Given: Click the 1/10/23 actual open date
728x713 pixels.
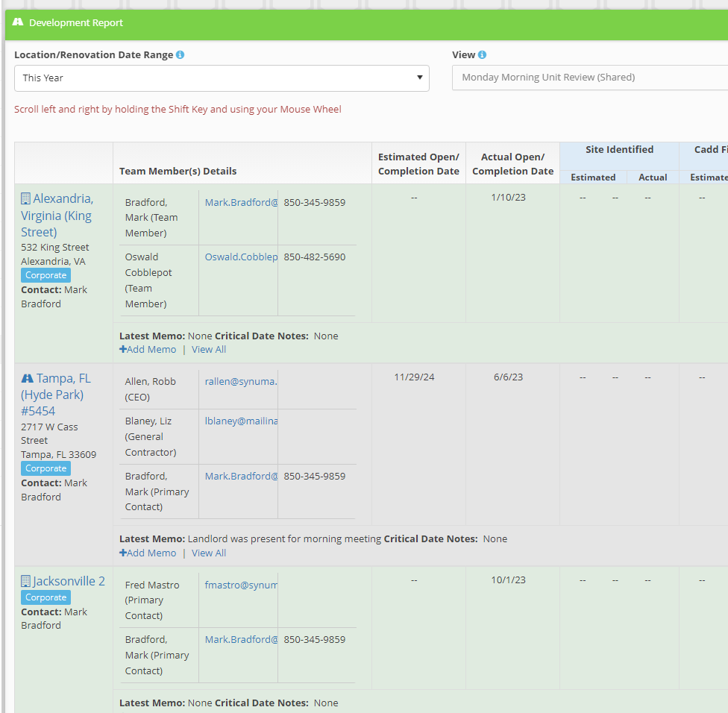Looking at the screenshot, I should pos(509,198).
